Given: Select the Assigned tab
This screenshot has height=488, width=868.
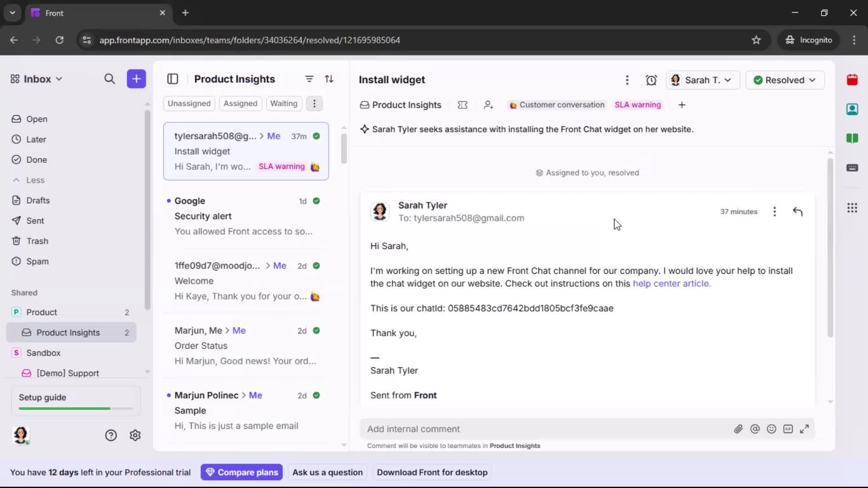Looking at the screenshot, I should [241, 103].
